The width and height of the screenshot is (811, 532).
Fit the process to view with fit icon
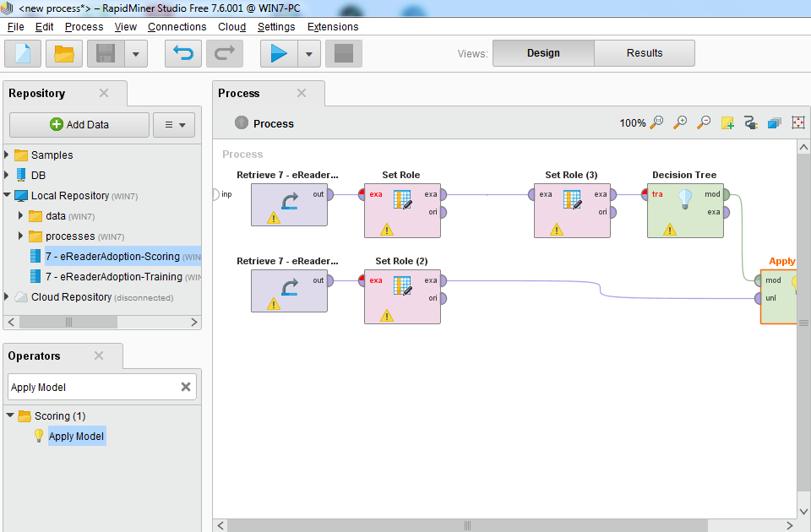[798, 122]
